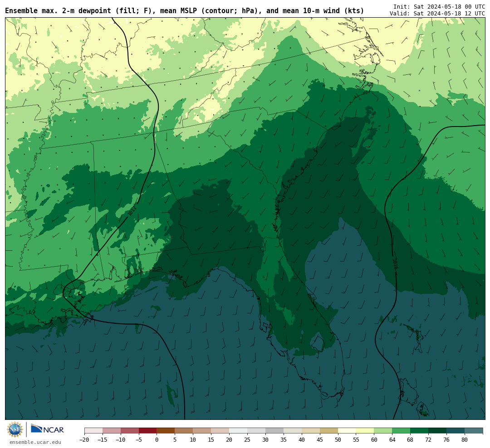This screenshot has width=490, height=448.
Task: Select the Valid: Sat 2024-05-18 12 UTC text
Action: (x=437, y=14)
